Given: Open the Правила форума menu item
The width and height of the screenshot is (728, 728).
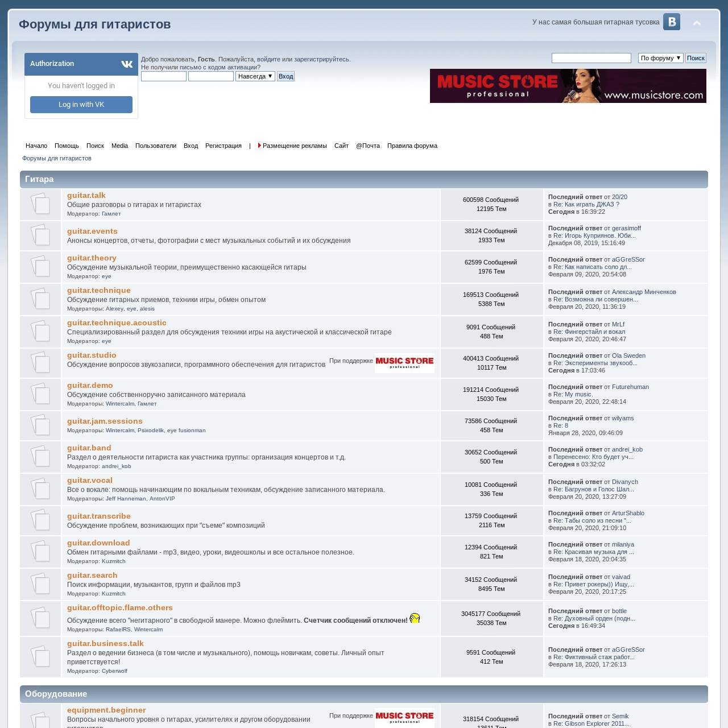Looking at the screenshot, I should click(x=412, y=146).
